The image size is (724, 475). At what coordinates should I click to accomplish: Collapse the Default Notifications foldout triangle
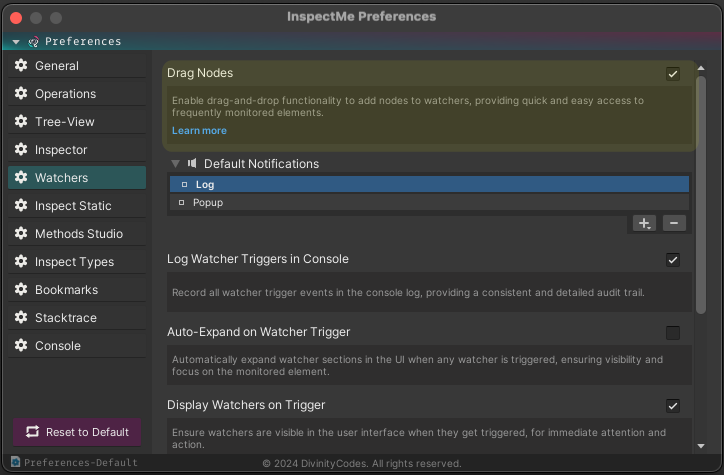[x=175, y=163]
